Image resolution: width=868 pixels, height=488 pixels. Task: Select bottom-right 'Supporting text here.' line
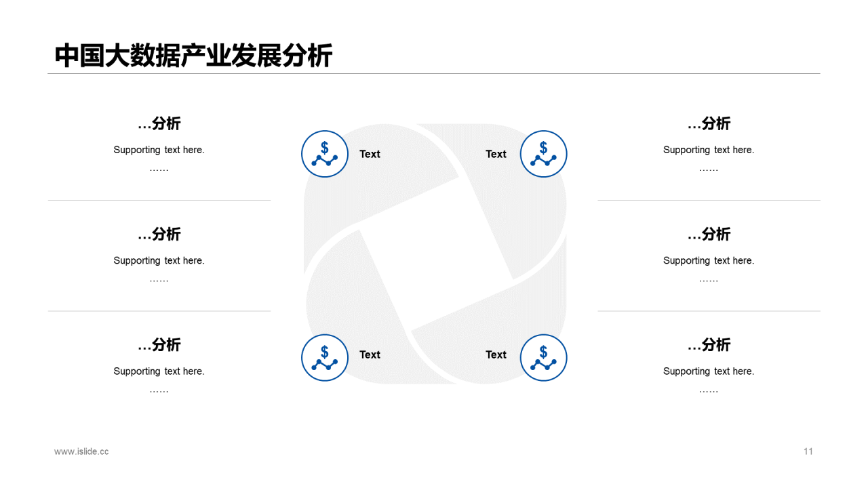(x=709, y=371)
